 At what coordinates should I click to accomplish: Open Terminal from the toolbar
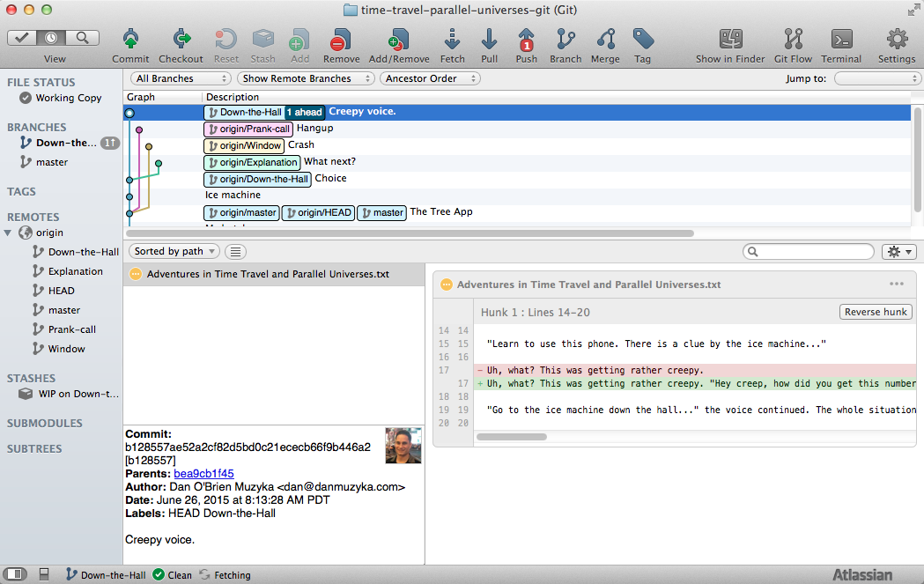pyautogui.click(x=841, y=40)
